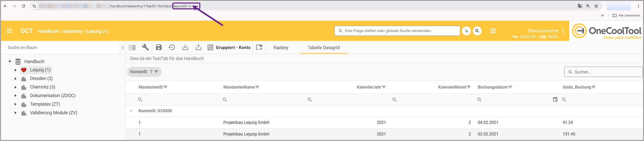Click the AI sparkle assistant button
The image size is (644, 141).
pyautogui.click(x=466, y=31)
